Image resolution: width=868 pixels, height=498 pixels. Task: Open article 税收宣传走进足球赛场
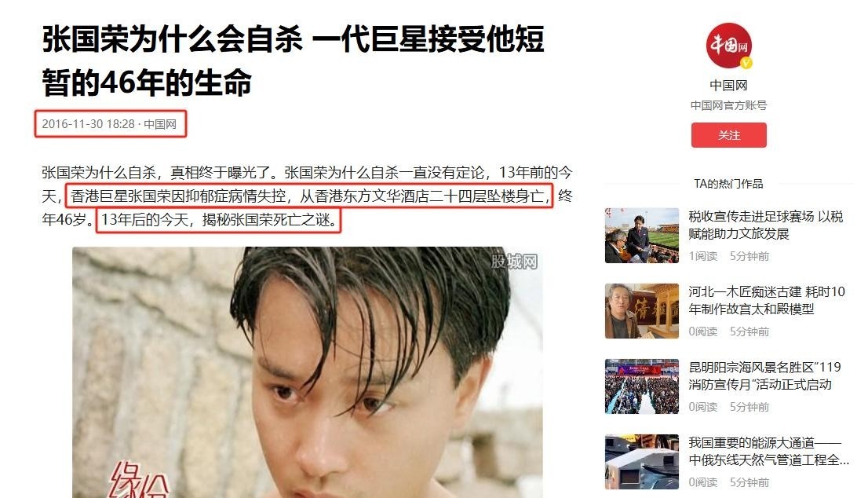(x=766, y=225)
